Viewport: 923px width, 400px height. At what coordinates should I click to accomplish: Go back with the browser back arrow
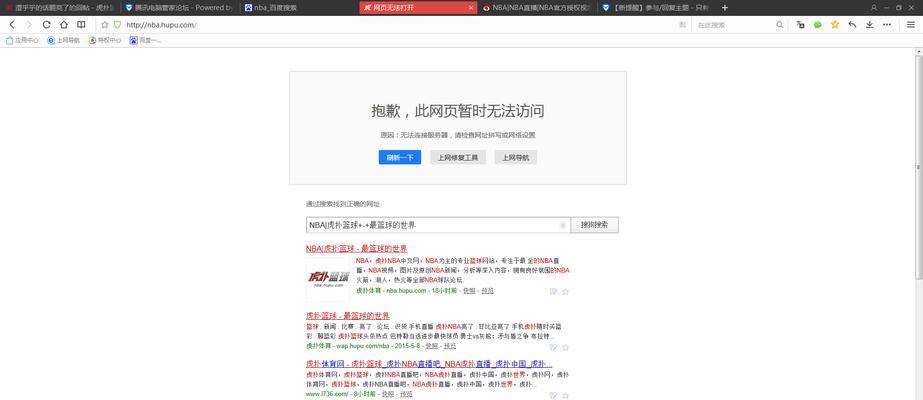click(12, 25)
